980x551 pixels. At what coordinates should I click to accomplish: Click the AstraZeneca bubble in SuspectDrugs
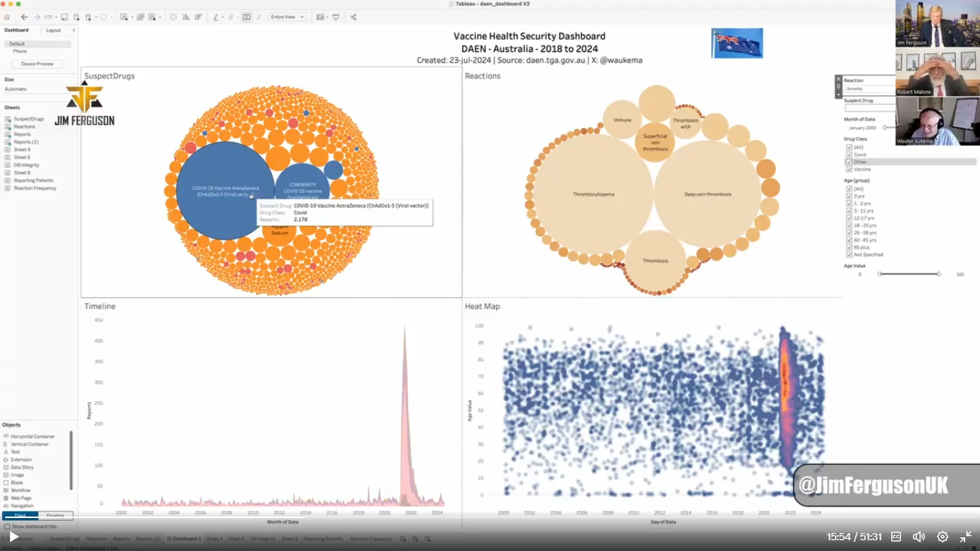[x=225, y=191]
